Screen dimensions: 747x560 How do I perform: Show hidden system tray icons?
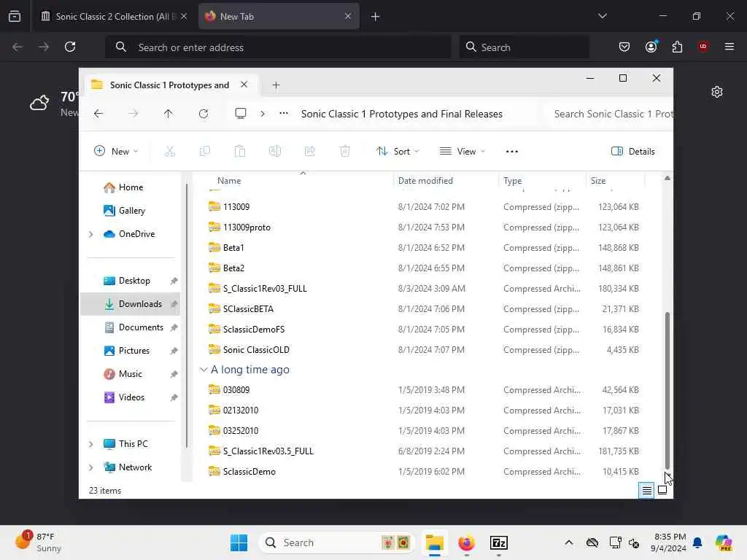tap(568, 542)
